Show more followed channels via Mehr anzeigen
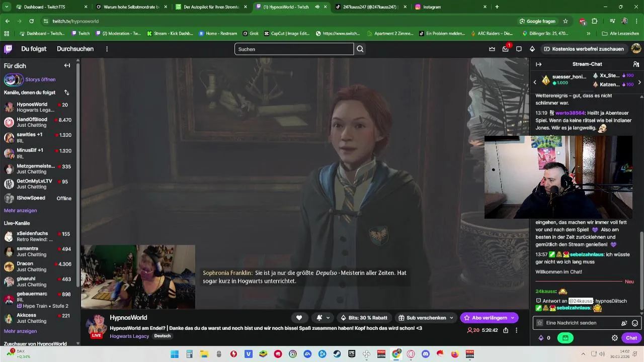The height and width of the screenshot is (362, 644). pos(20,211)
